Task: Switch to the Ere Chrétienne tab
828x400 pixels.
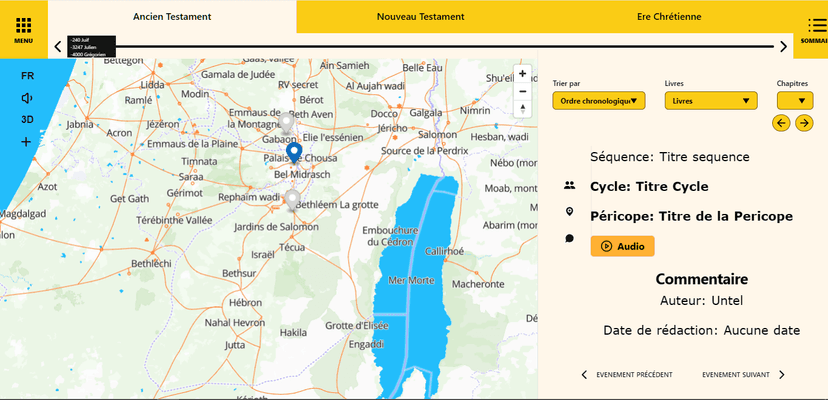Action: pyautogui.click(x=668, y=17)
